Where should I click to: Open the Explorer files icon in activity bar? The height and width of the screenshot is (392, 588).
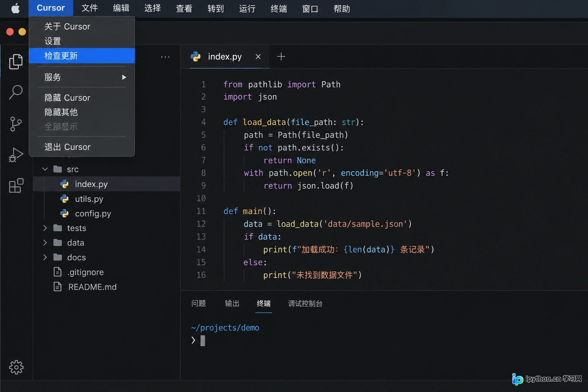(x=16, y=61)
